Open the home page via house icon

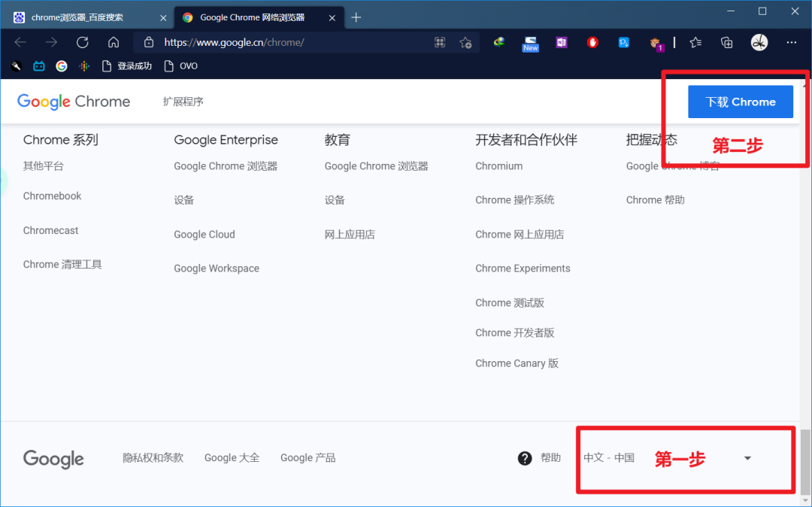click(114, 42)
